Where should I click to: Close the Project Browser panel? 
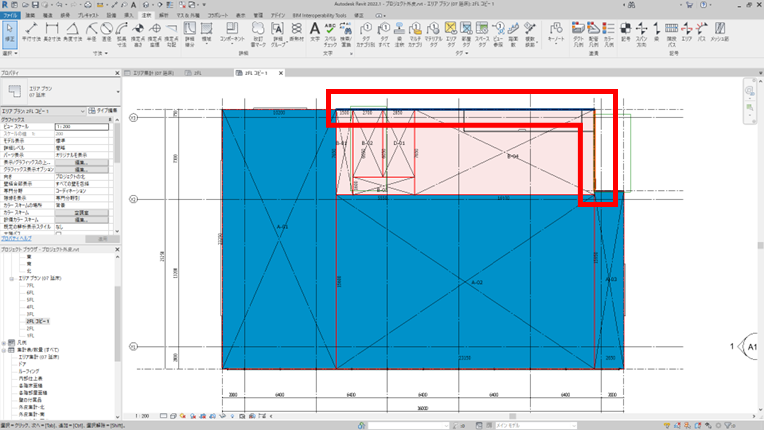tap(117, 249)
